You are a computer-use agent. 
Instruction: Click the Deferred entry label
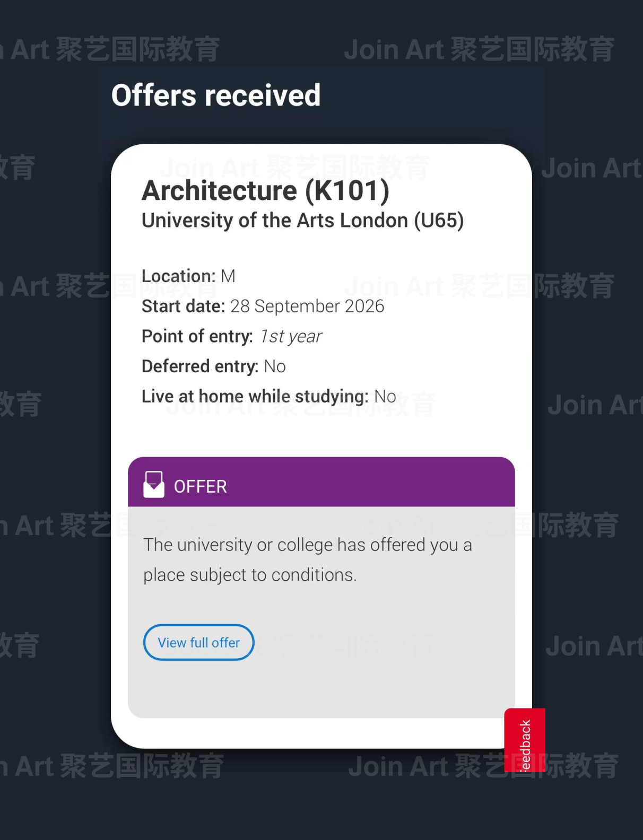[x=200, y=366]
